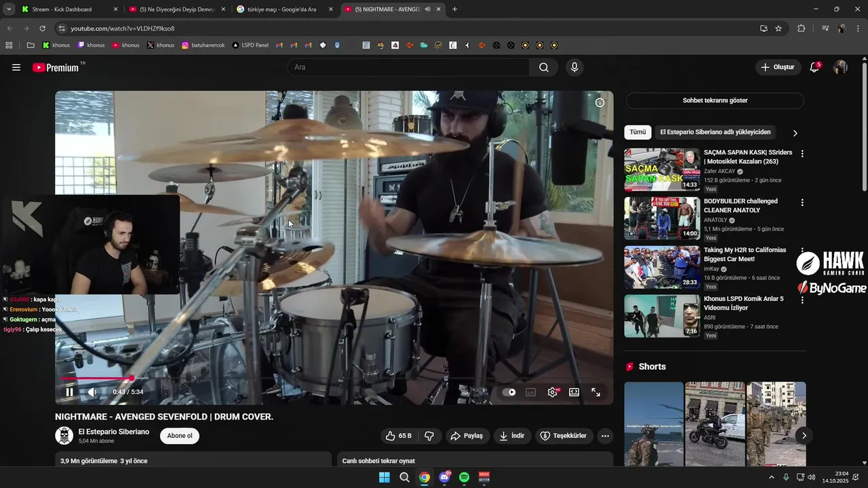Bookmark this page with star icon
This screenshot has height=488, width=868.
(778, 28)
